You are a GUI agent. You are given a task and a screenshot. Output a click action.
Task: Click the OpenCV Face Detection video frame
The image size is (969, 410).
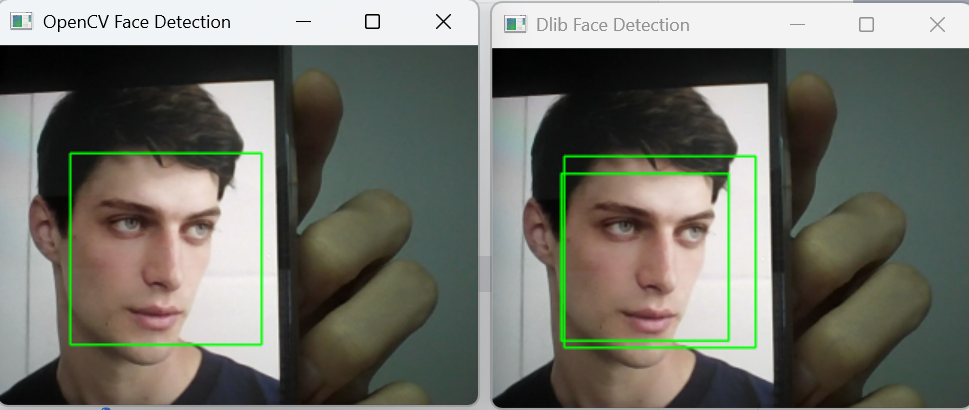tap(239, 225)
